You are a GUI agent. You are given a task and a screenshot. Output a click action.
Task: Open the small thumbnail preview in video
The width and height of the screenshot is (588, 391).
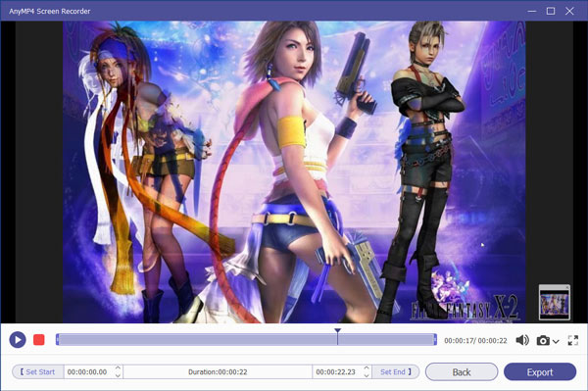click(x=555, y=303)
